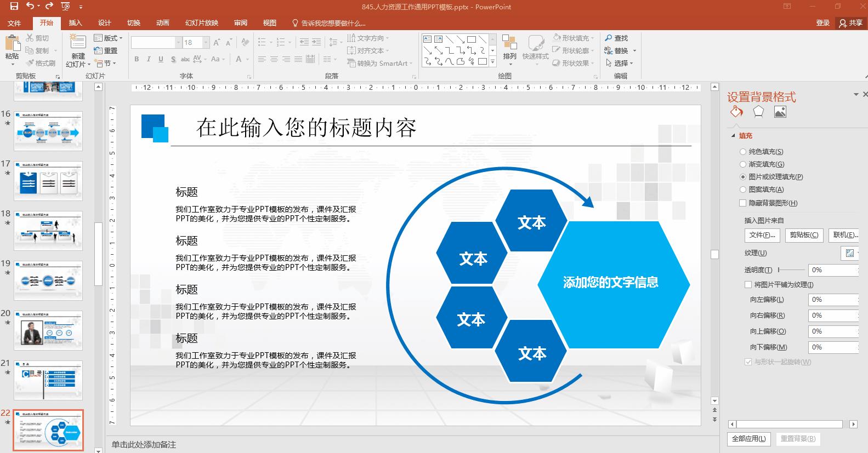Image resolution: width=868 pixels, height=453 pixels.
Task: Click Apply to All (全部应用(L)) button
Action: pyautogui.click(x=749, y=439)
